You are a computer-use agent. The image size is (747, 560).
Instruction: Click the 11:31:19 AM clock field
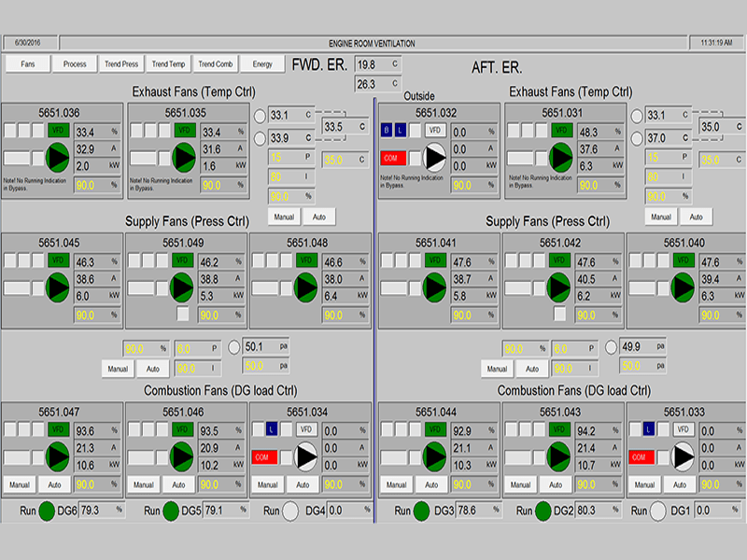716,43
